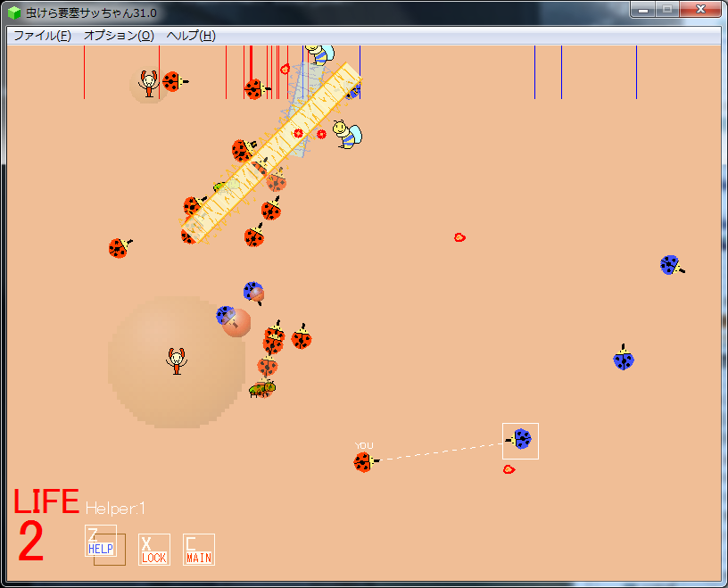Close the game window
This screenshot has height=588, width=728.
coord(700,9)
